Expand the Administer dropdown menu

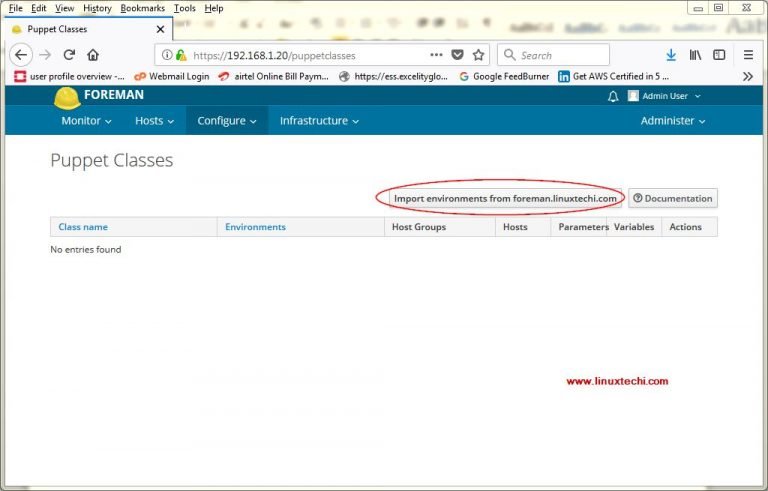pyautogui.click(x=673, y=121)
